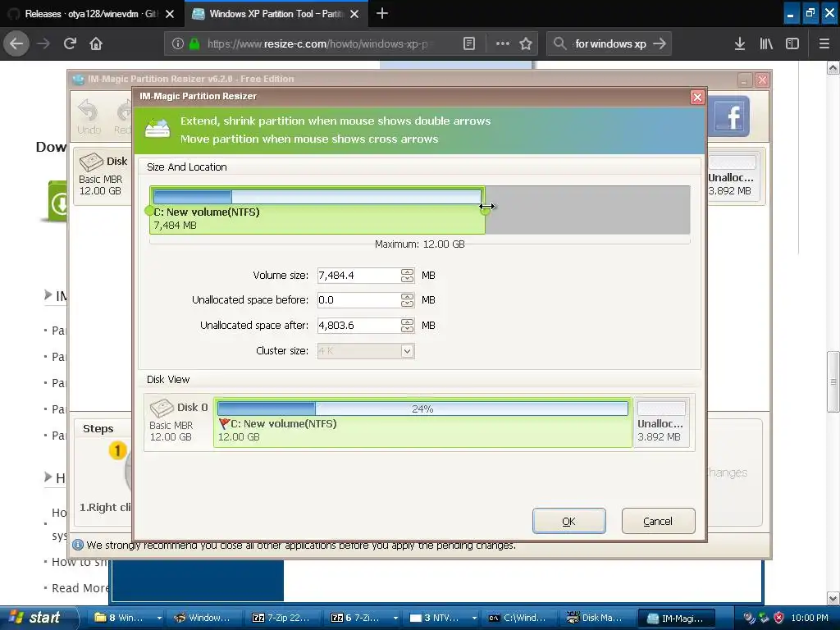Close the Windows XP Partition Tool tab
Screen dimensions: 840x630
click(x=354, y=14)
